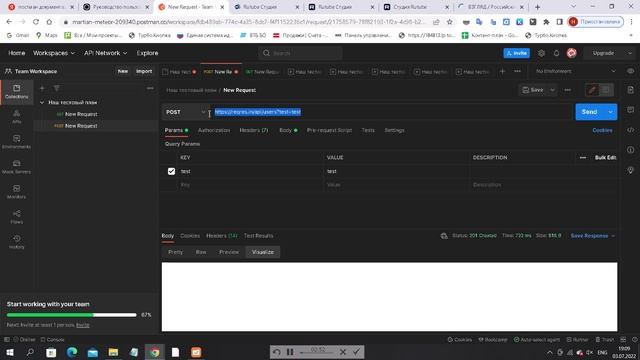This screenshot has width=640, height=360.
Task: Click the network globe icon near Status
Action: [444, 236]
